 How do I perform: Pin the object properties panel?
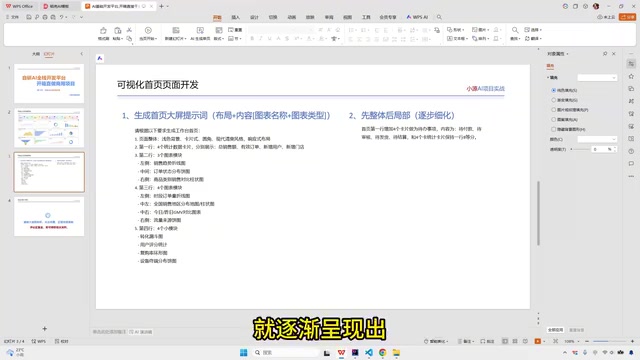tap(605, 53)
